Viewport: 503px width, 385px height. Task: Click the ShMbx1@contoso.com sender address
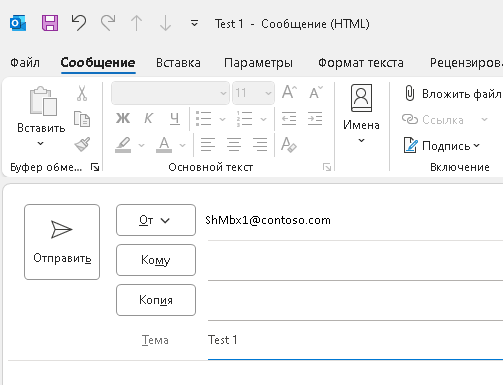point(268,220)
